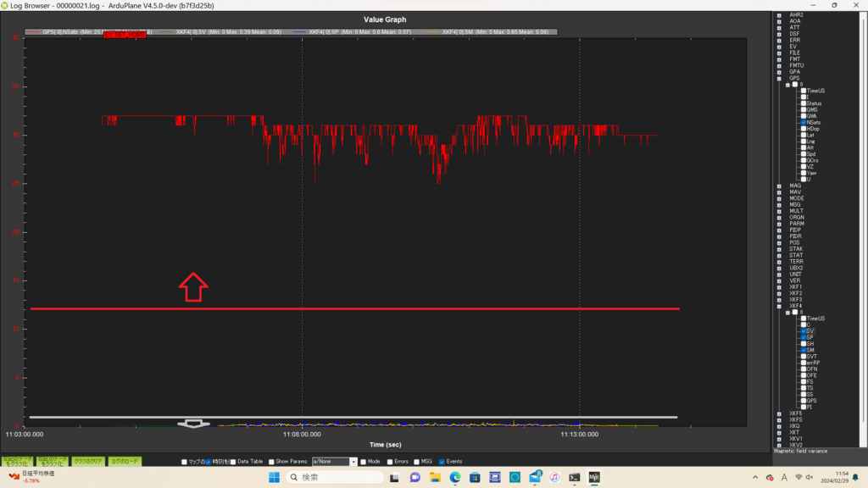This screenshot has width=868, height=488.
Task: Uncheck the XKF4 SV checkbox
Action: 804,331
